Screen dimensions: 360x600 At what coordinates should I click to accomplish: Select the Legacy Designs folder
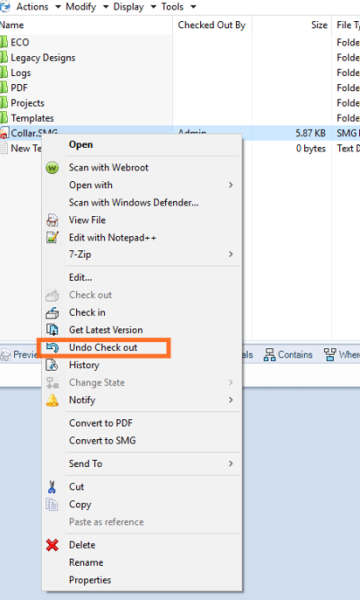43,58
